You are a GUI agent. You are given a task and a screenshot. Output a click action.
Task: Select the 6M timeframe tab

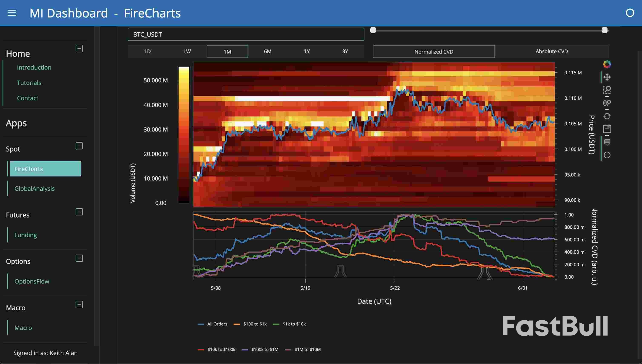[268, 52]
